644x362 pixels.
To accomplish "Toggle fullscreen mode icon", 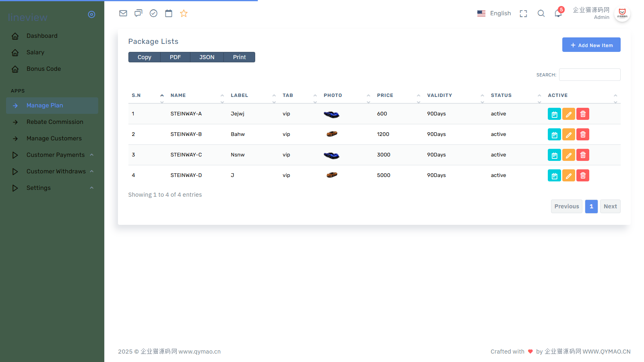I will (523, 14).
